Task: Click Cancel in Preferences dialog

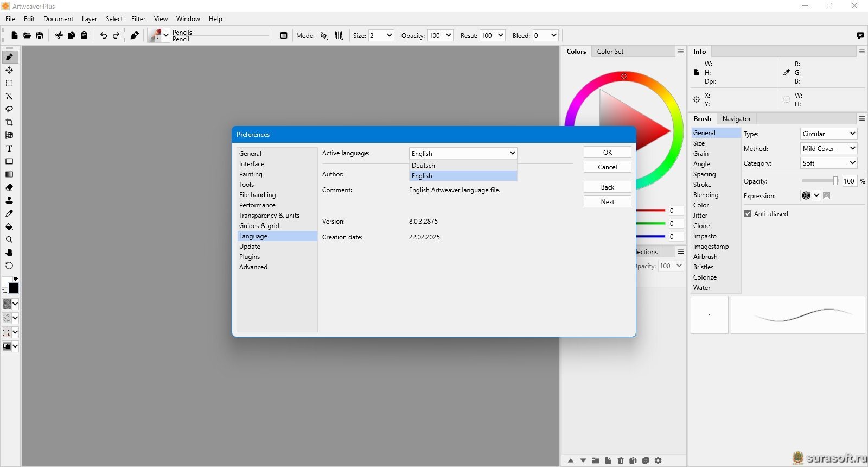Action: point(608,167)
